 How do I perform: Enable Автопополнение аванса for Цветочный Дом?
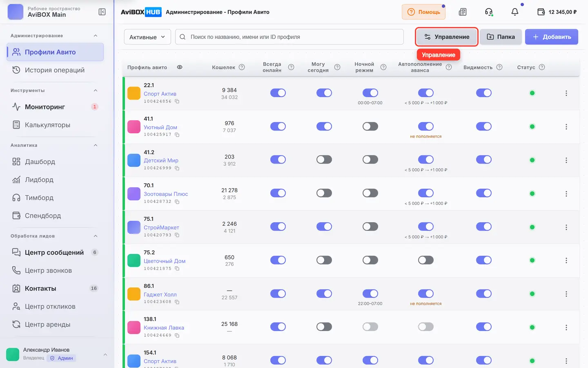426,260
